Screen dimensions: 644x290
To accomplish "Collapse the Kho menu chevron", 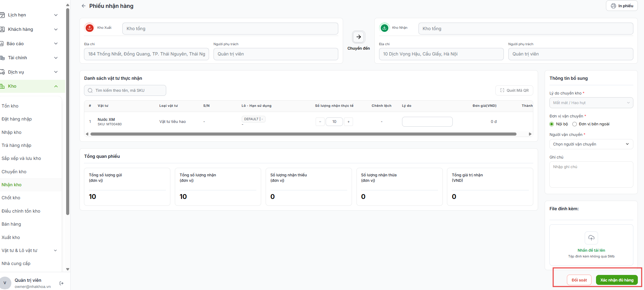I will tap(56, 86).
